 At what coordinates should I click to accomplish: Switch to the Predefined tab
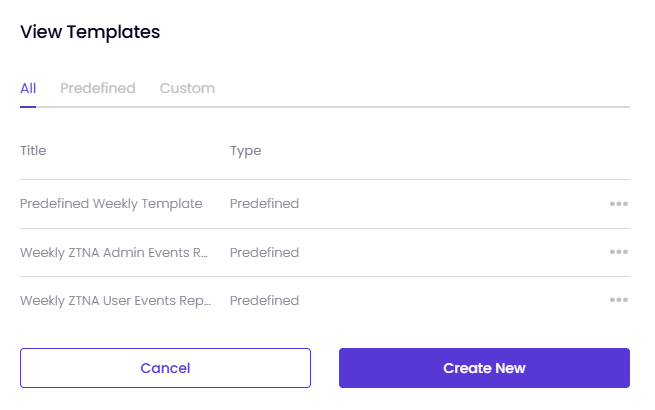tap(98, 88)
